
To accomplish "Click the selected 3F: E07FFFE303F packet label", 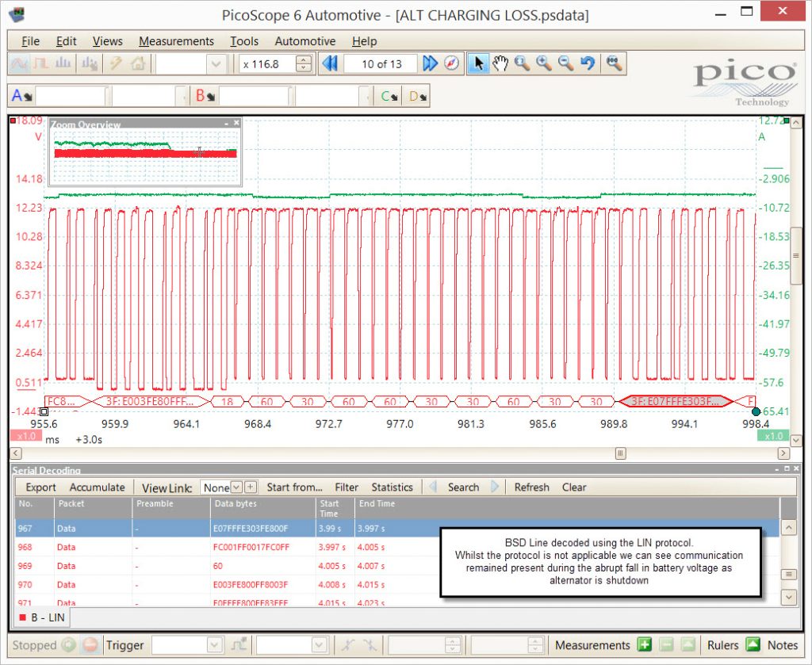I will (675, 401).
